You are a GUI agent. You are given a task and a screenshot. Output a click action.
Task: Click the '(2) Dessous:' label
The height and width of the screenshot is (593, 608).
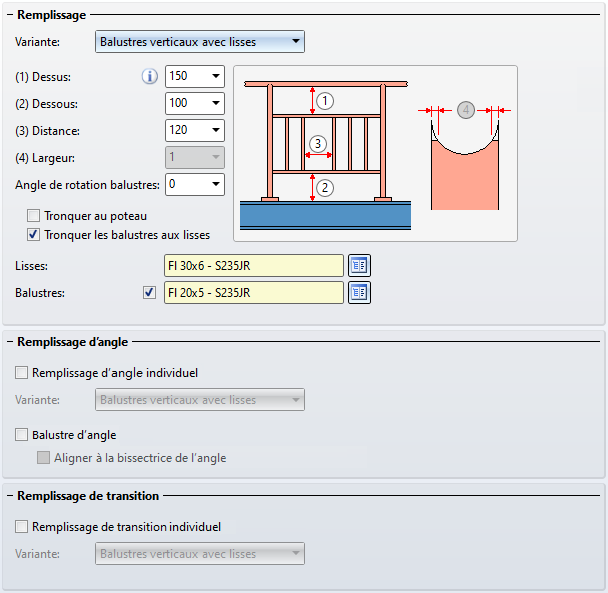click(47, 104)
